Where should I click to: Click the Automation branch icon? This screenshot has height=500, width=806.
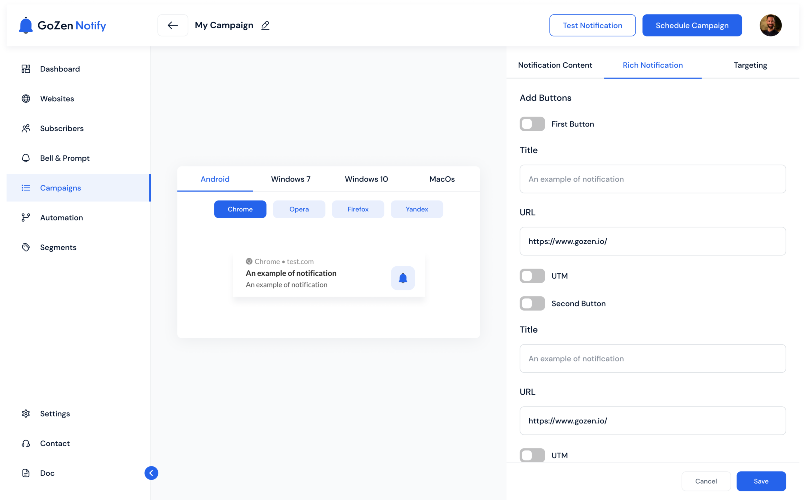click(x=26, y=217)
